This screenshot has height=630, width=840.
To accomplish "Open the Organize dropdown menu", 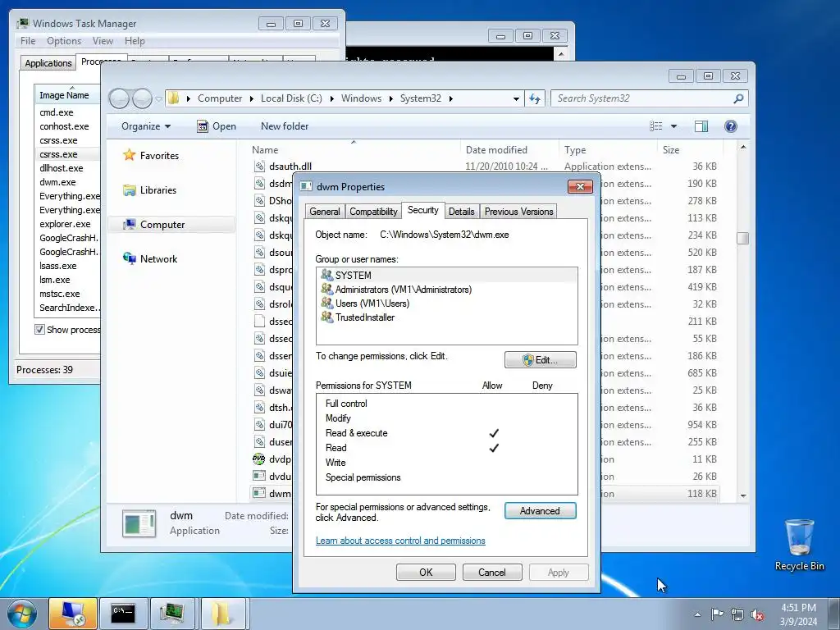I will (x=146, y=126).
